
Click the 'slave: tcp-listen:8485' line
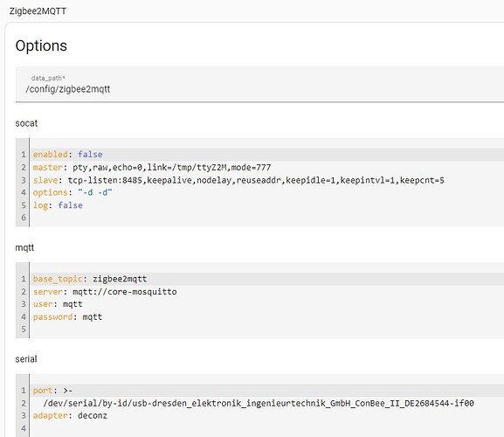pos(238,180)
